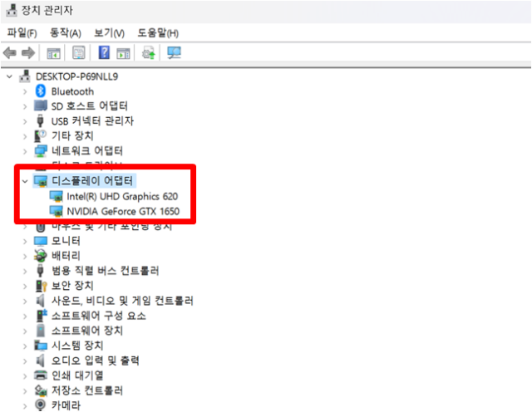532x412 pixels.
Task: Expand the SD 호스트 어댑터 category
Action: tap(25, 106)
